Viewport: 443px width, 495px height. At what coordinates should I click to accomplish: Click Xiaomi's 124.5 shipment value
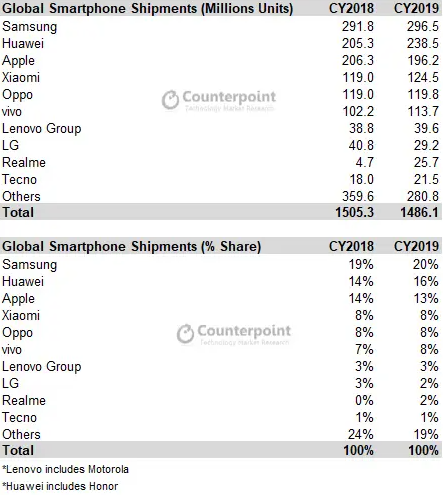(423, 77)
